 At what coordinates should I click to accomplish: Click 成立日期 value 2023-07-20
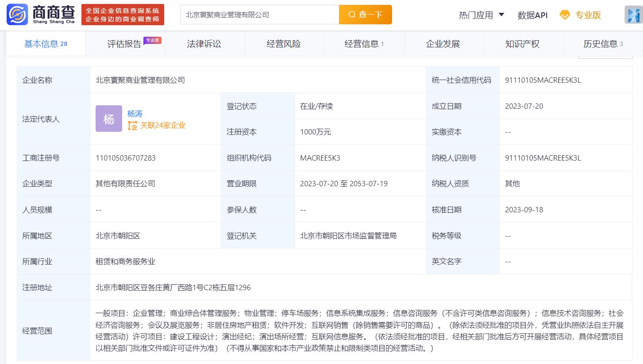point(524,106)
